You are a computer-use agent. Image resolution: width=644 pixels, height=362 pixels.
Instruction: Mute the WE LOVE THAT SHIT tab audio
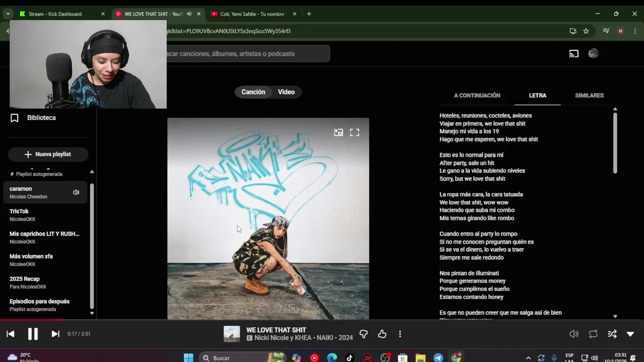click(189, 14)
